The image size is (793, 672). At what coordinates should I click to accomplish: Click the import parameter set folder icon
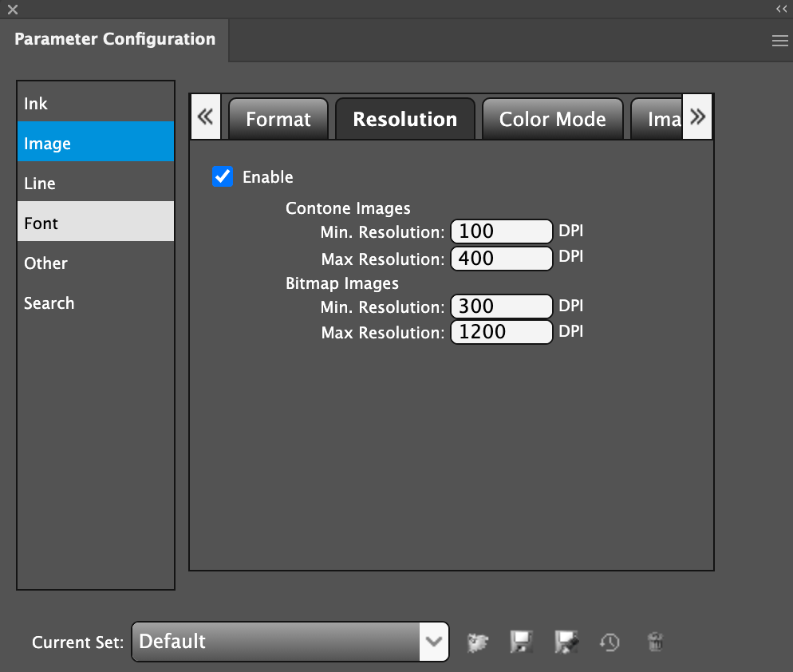477,642
